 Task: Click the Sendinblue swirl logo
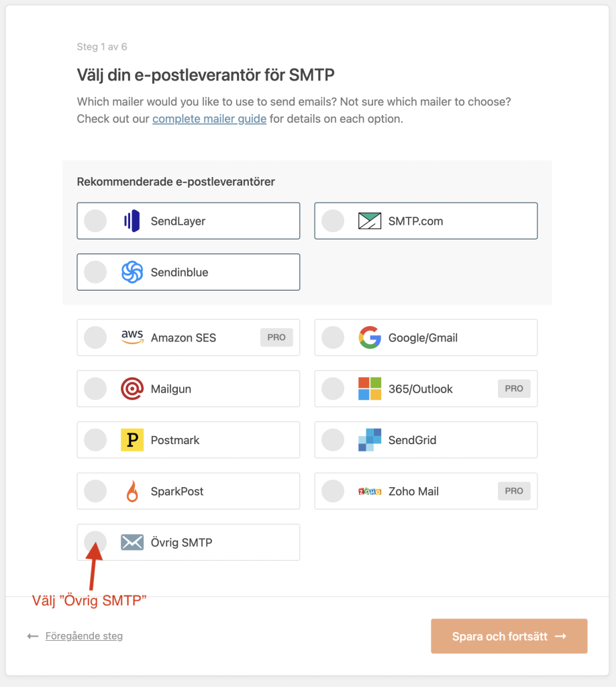coord(132,272)
